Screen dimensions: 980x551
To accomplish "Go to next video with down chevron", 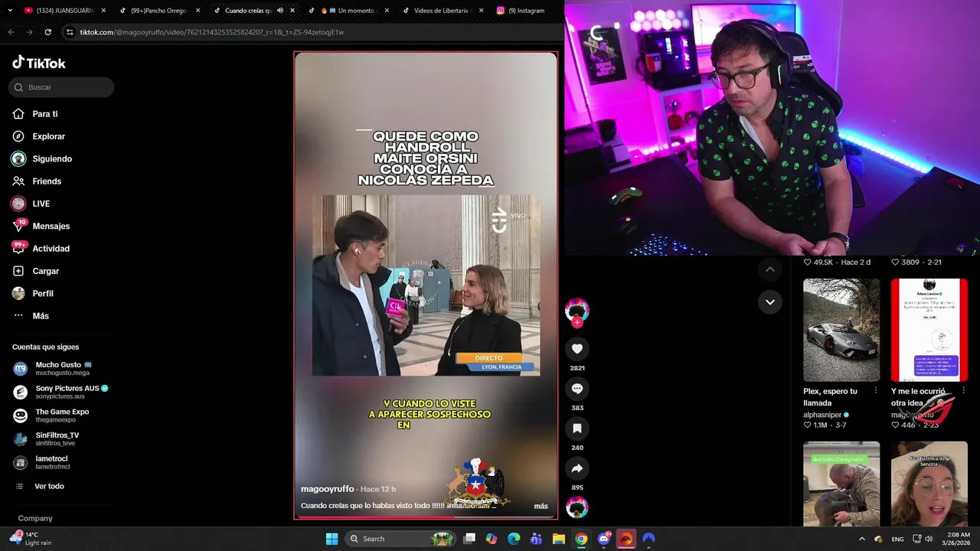I will pos(770,302).
